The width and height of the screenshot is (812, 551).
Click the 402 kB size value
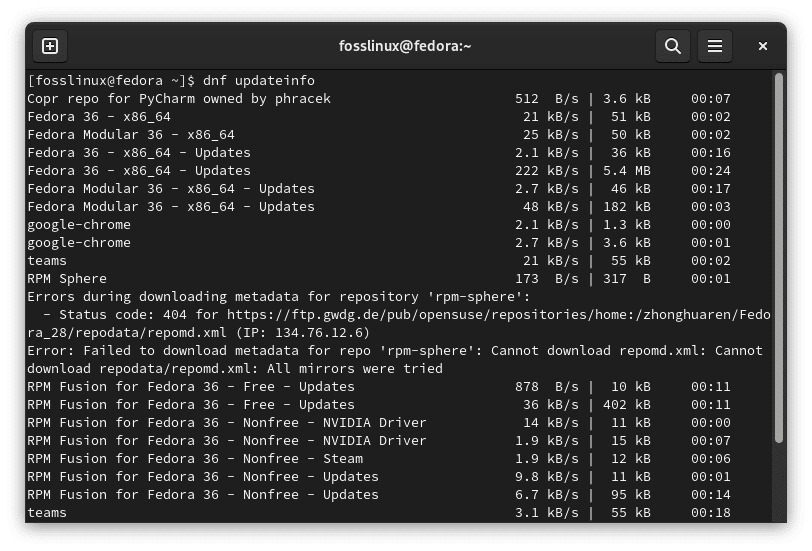click(x=625, y=405)
